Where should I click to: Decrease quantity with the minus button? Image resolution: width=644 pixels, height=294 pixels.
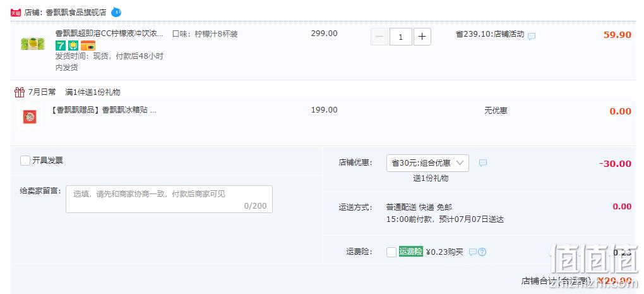click(x=379, y=37)
